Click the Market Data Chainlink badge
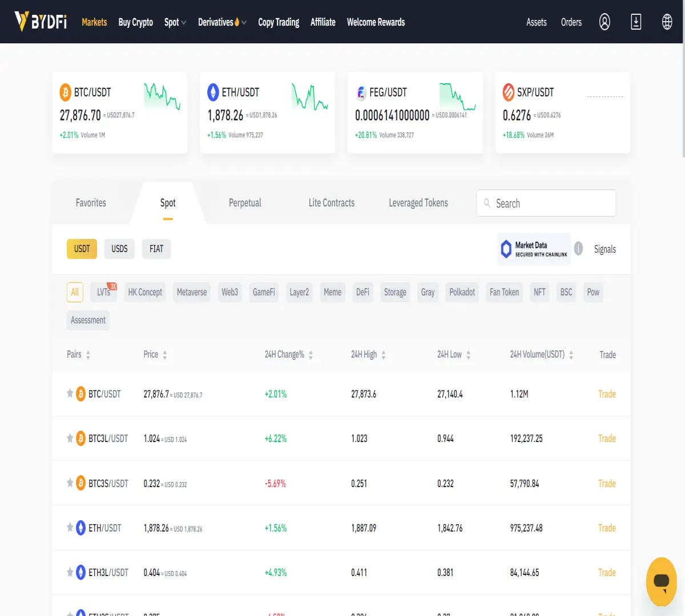 pos(534,249)
